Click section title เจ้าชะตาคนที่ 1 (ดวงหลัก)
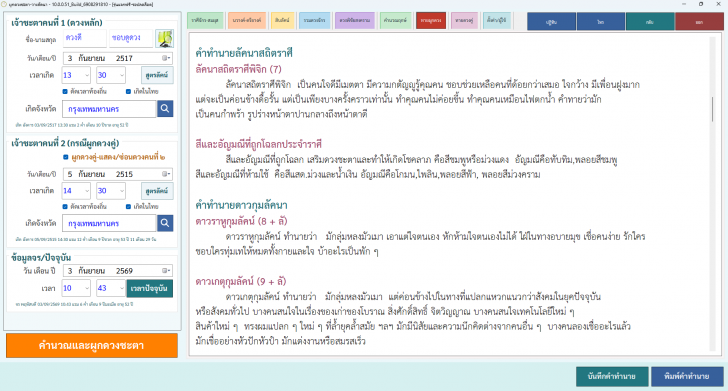The height and width of the screenshot is (391, 728). tap(57, 22)
